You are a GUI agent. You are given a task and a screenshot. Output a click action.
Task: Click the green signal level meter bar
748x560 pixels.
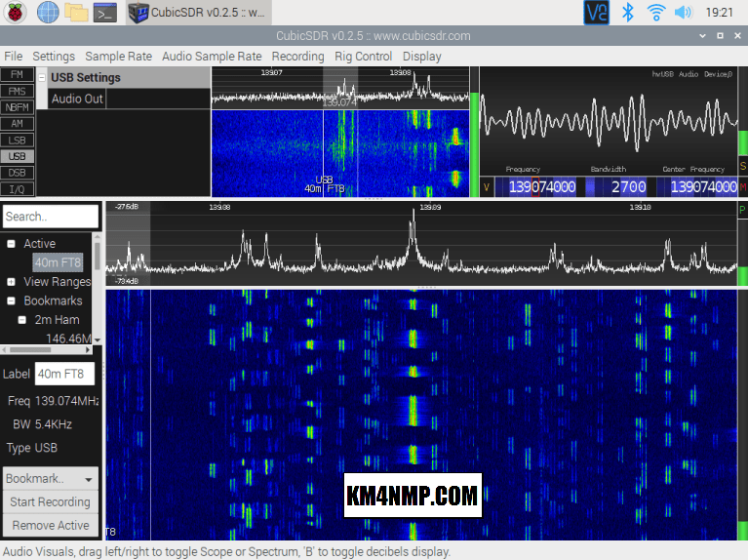tap(474, 144)
